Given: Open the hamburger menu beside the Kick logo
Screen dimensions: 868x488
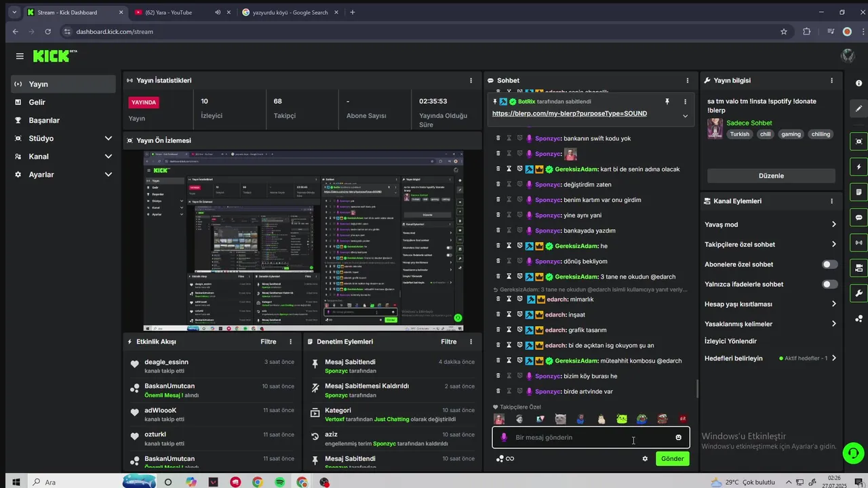Looking at the screenshot, I should tap(20, 56).
